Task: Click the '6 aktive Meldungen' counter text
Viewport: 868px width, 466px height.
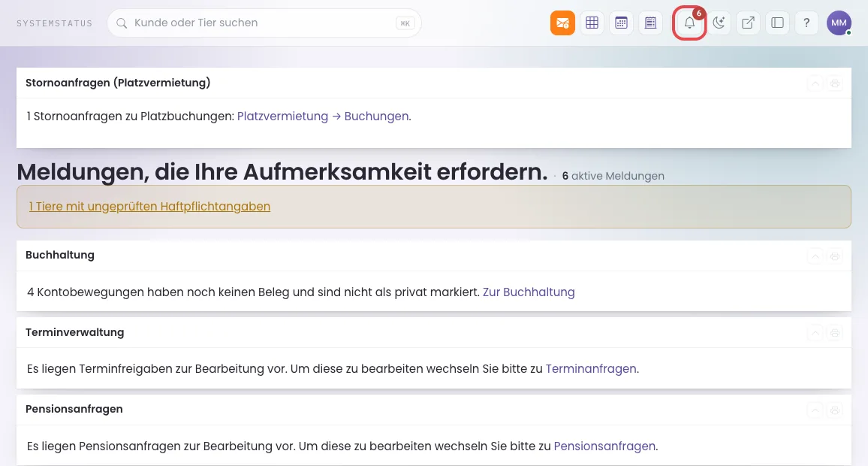Action: (613, 176)
